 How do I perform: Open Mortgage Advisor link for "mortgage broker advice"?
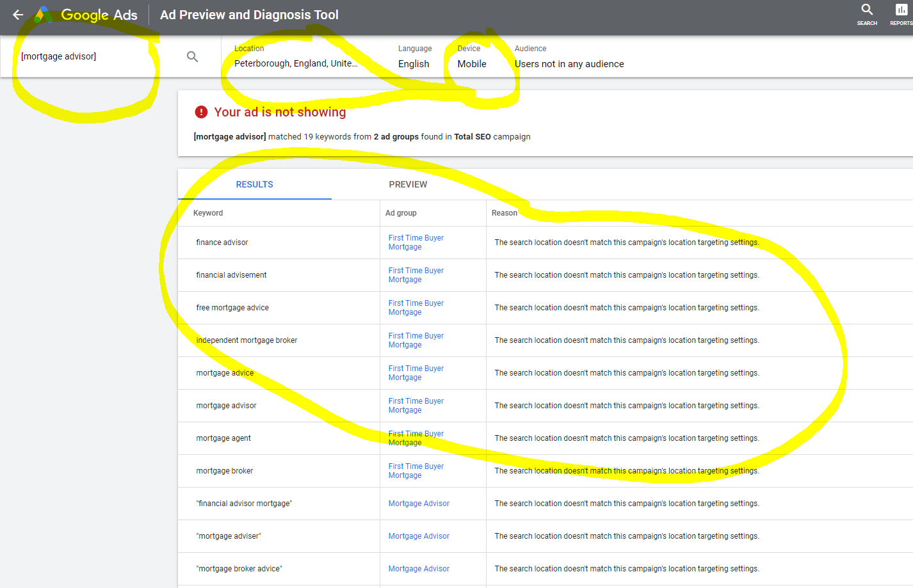[419, 569]
